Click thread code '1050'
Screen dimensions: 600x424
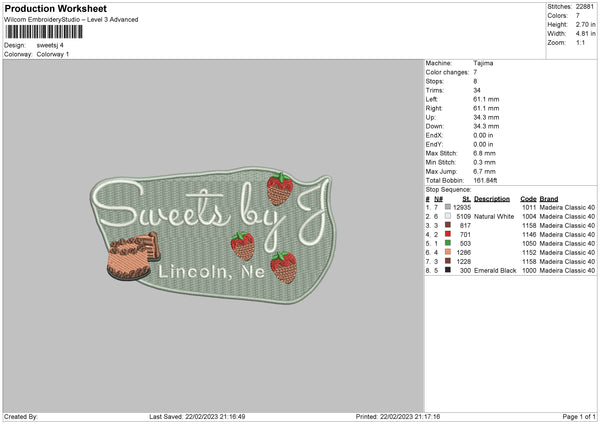coord(529,243)
